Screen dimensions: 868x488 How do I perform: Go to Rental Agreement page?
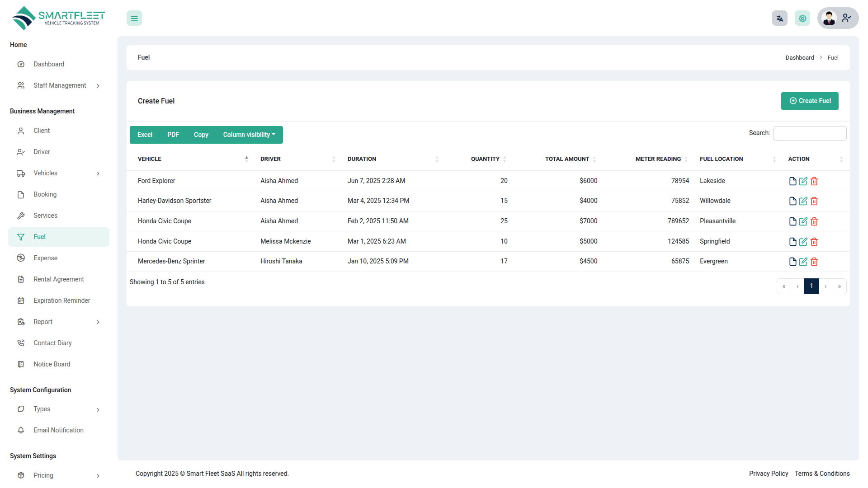pos(59,279)
